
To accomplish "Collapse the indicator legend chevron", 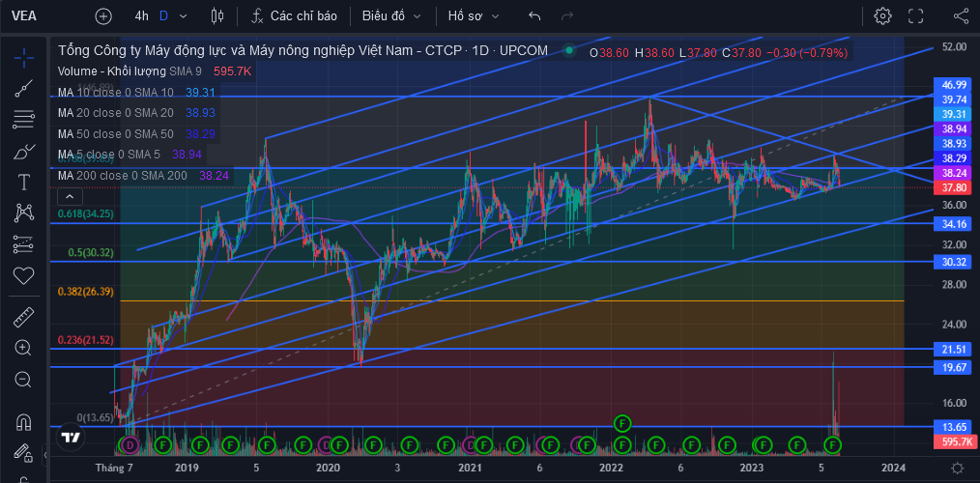I will [70, 197].
